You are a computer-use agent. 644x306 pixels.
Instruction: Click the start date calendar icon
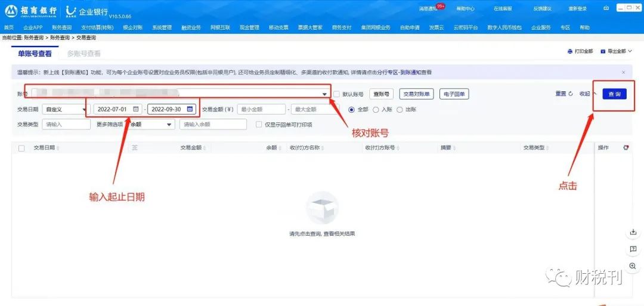135,109
